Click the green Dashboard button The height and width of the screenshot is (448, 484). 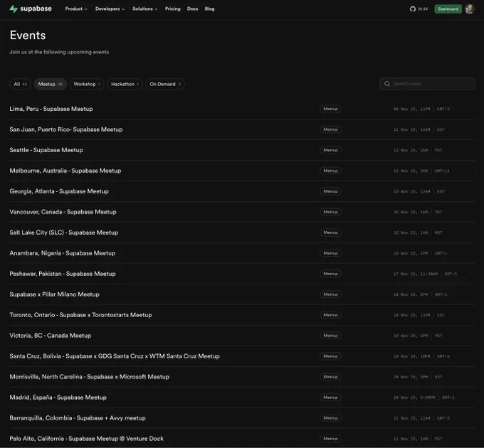coord(448,9)
